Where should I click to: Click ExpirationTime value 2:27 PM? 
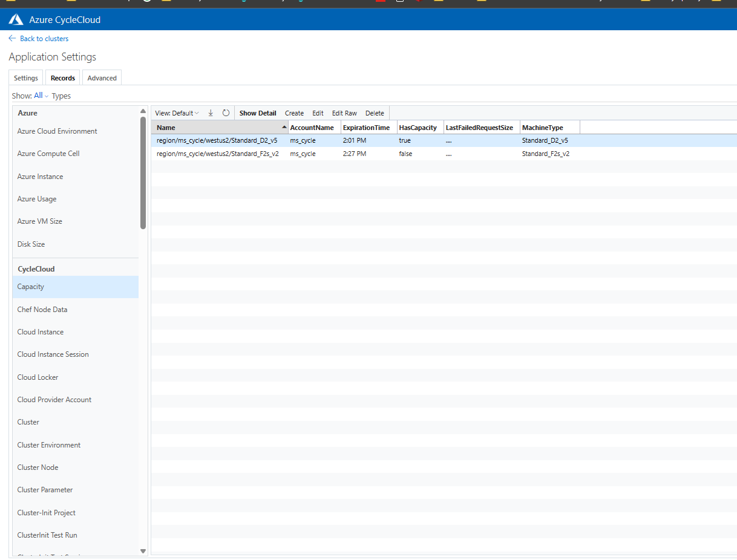tap(355, 154)
